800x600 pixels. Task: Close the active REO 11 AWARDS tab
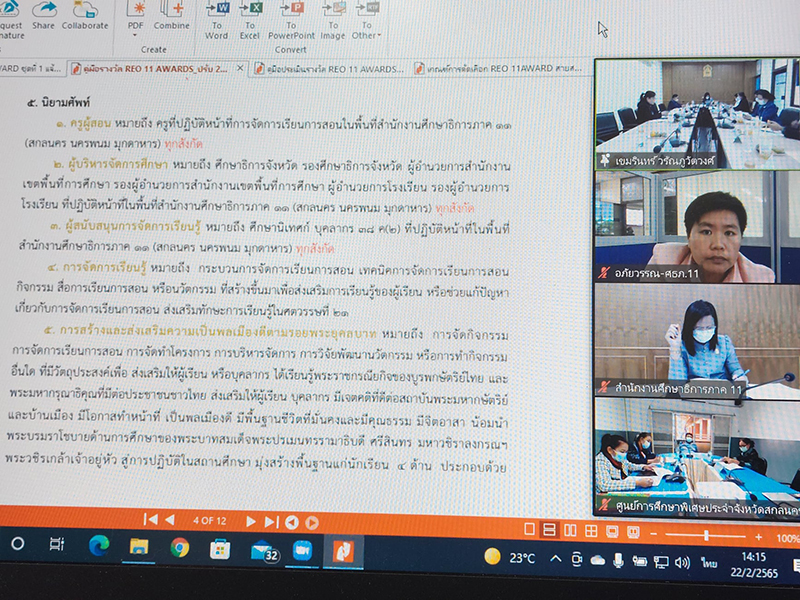(242, 69)
